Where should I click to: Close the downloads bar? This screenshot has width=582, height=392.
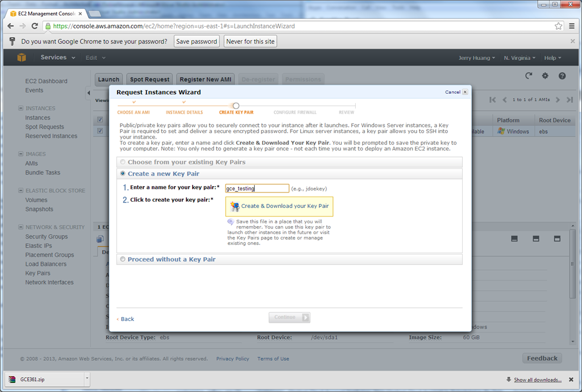pos(571,380)
